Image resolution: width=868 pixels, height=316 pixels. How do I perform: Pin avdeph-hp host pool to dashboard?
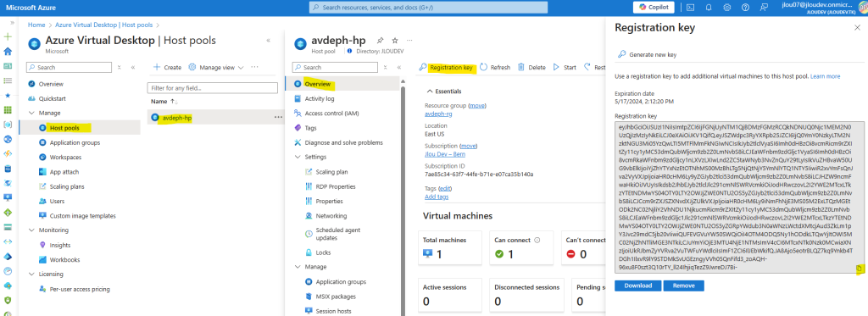(380, 41)
